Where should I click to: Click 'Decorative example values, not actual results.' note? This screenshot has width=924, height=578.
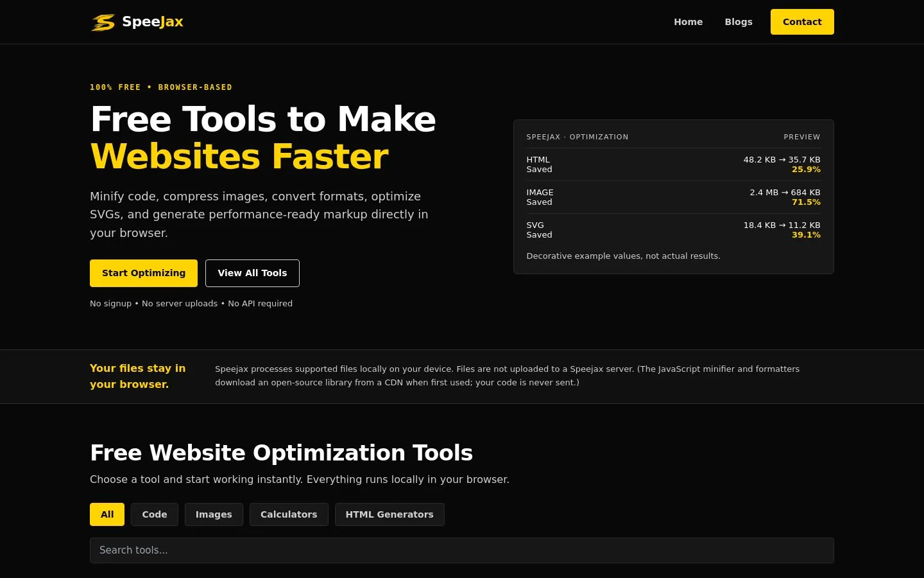click(x=623, y=256)
